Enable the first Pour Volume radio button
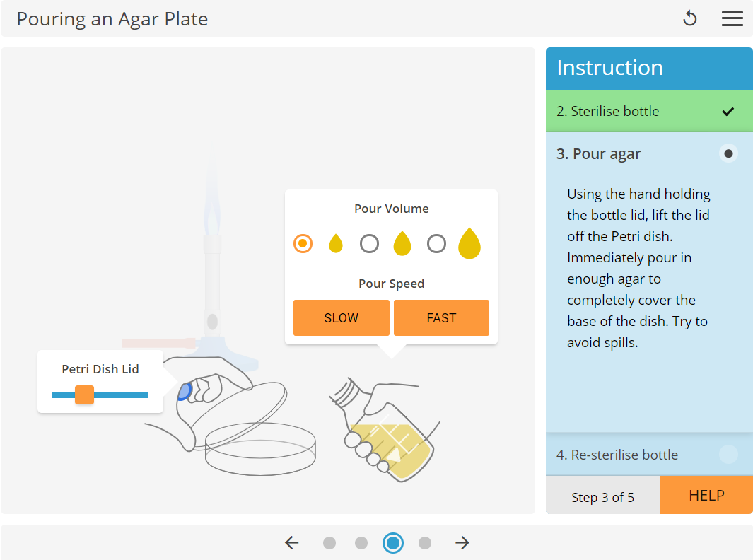The image size is (753, 560). (303, 243)
